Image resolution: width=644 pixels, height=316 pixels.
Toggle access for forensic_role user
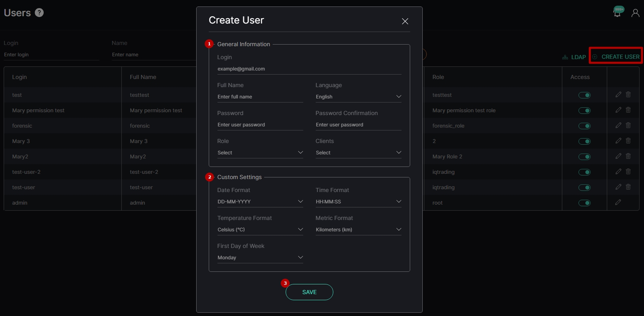point(585,126)
